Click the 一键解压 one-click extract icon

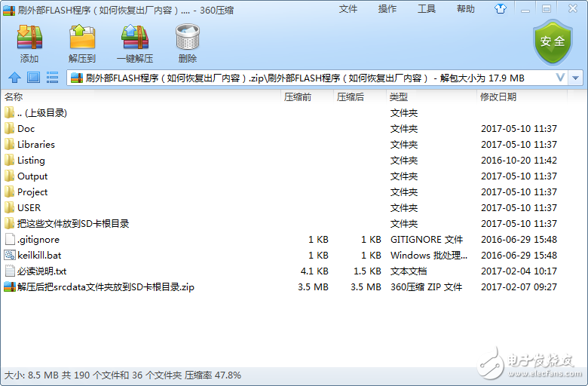(135, 37)
